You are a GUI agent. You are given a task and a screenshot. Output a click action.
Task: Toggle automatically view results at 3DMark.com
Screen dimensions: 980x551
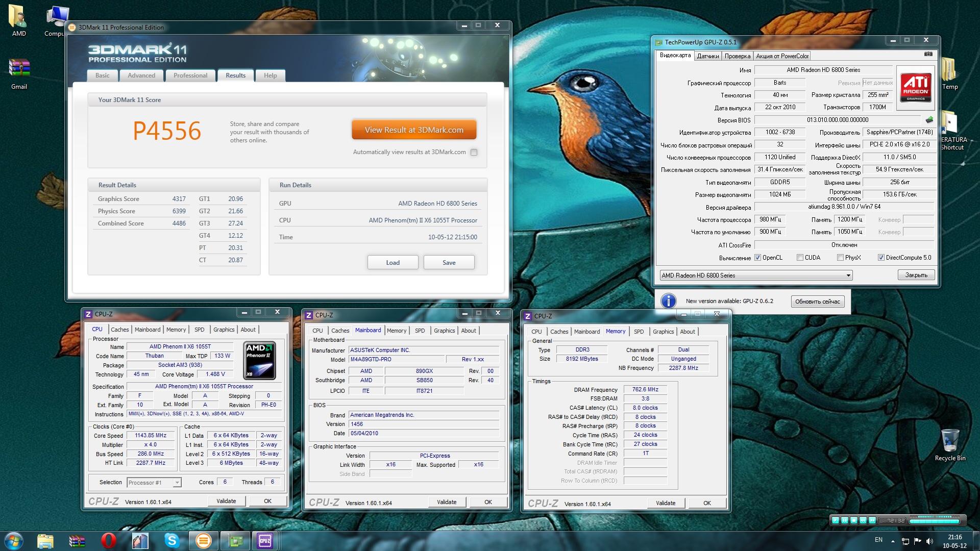[474, 152]
